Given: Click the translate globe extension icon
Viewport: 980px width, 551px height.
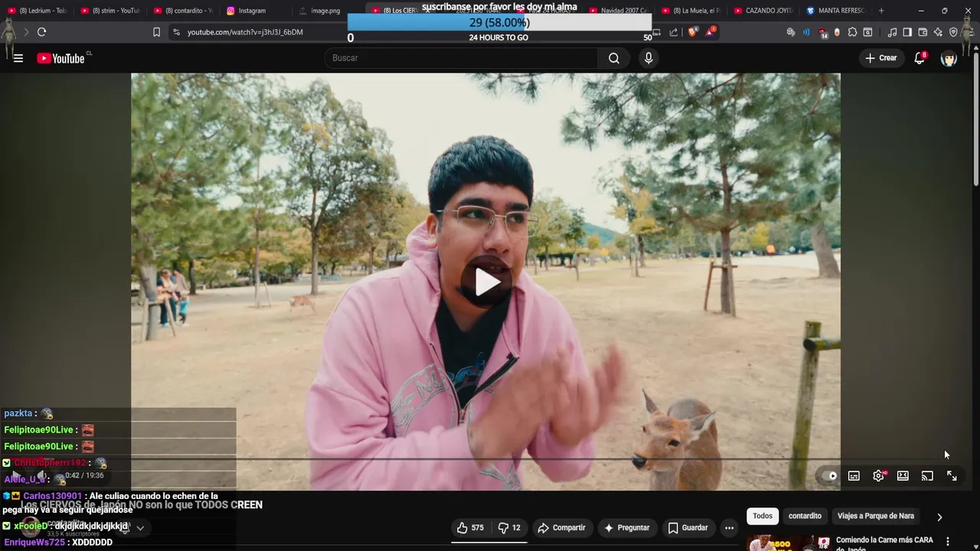Looking at the screenshot, I should pyautogui.click(x=791, y=32).
